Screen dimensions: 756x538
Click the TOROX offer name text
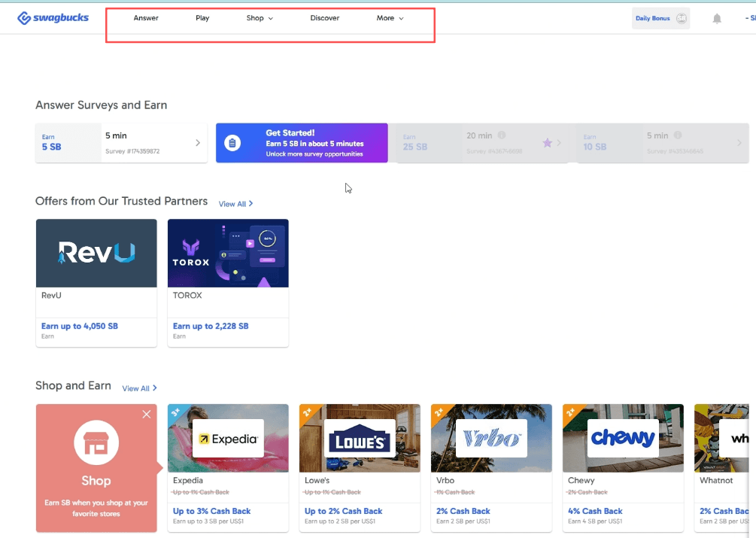187,295
